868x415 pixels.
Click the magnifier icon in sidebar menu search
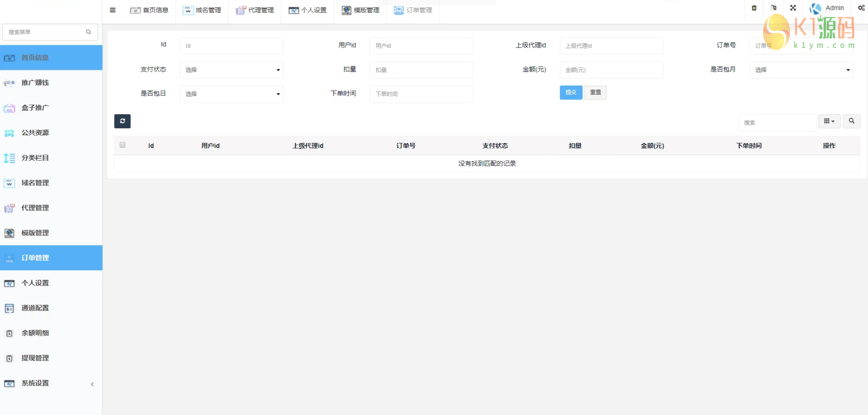(89, 32)
